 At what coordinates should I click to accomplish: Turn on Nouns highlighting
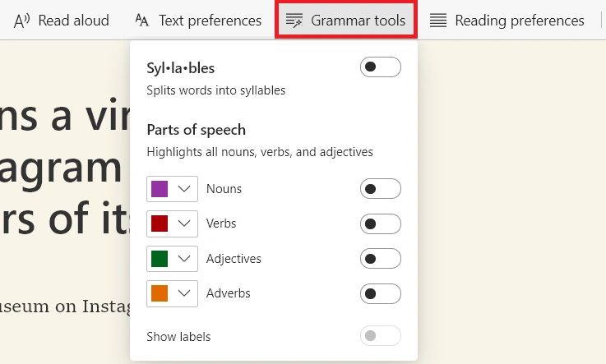(380, 189)
